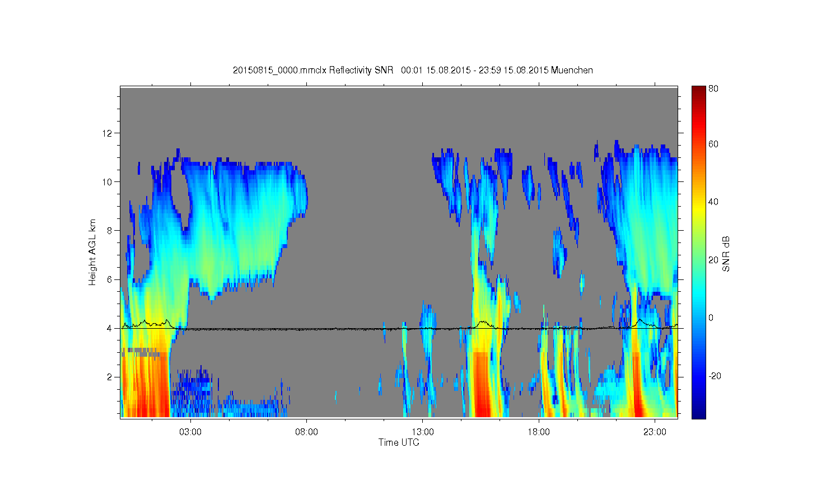Click the colorbar value 0

click(711, 318)
